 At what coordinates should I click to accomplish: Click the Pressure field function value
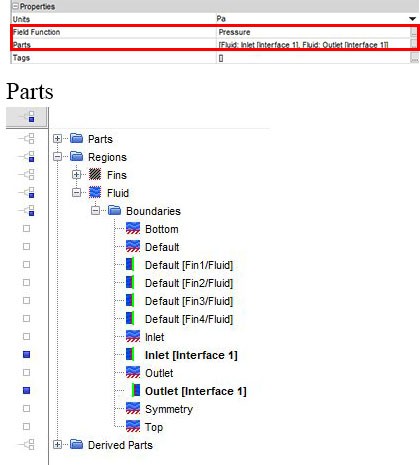(234, 32)
